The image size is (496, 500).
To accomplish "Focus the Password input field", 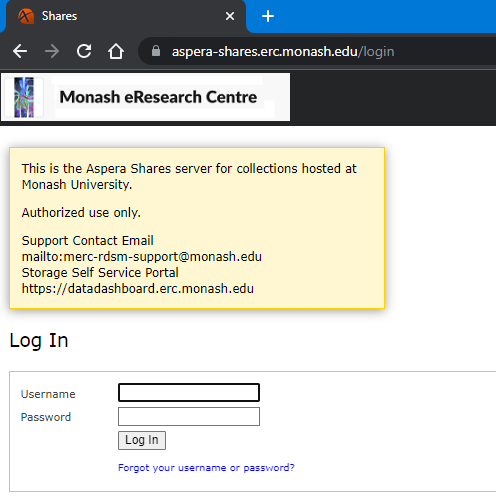I will (189, 416).
